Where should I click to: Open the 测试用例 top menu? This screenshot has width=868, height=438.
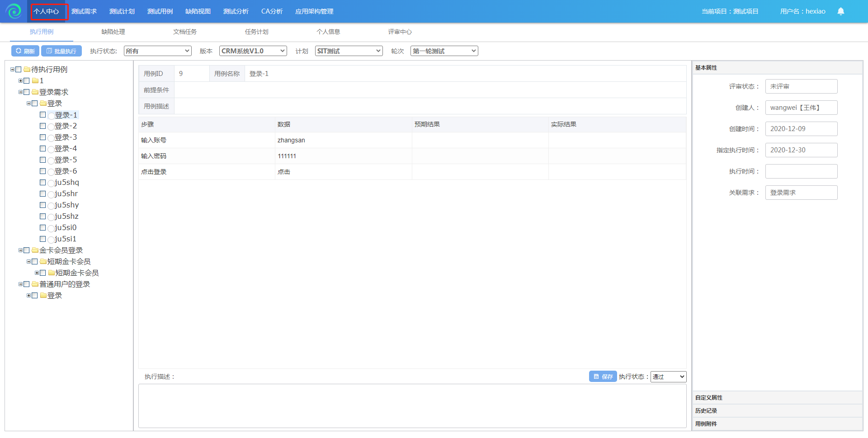(x=160, y=11)
